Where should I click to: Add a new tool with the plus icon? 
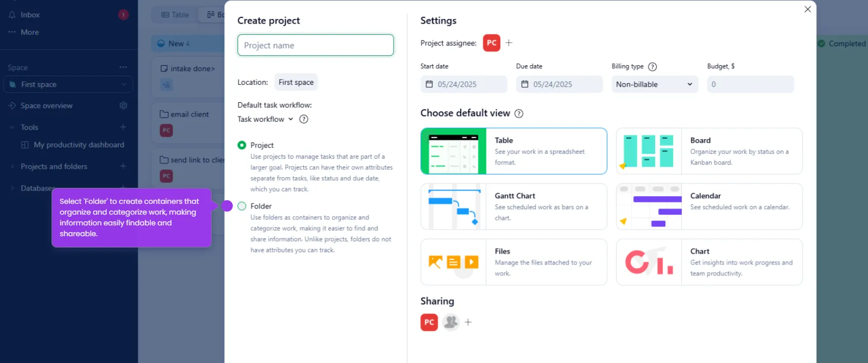123,127
